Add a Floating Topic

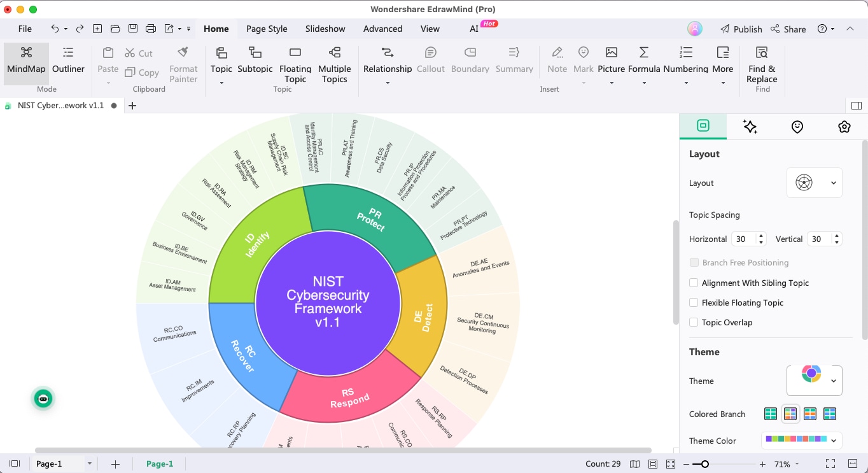[295, 64]
